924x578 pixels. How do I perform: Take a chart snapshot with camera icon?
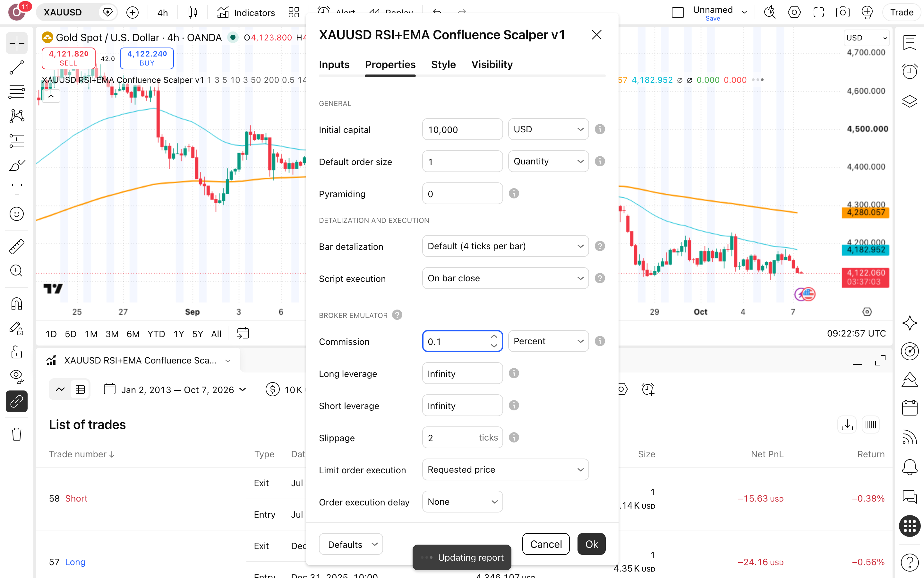tap(843, 12)
